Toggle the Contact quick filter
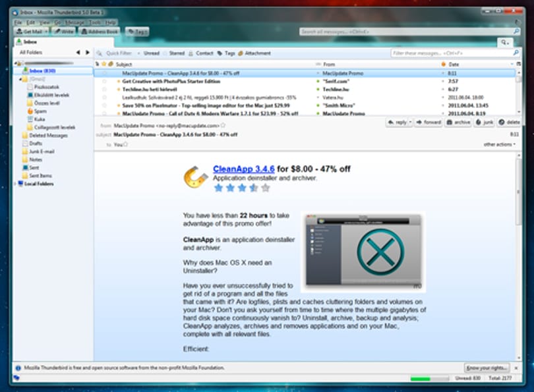The width and height of the screenshot is (534, 392). coord(201,53)
